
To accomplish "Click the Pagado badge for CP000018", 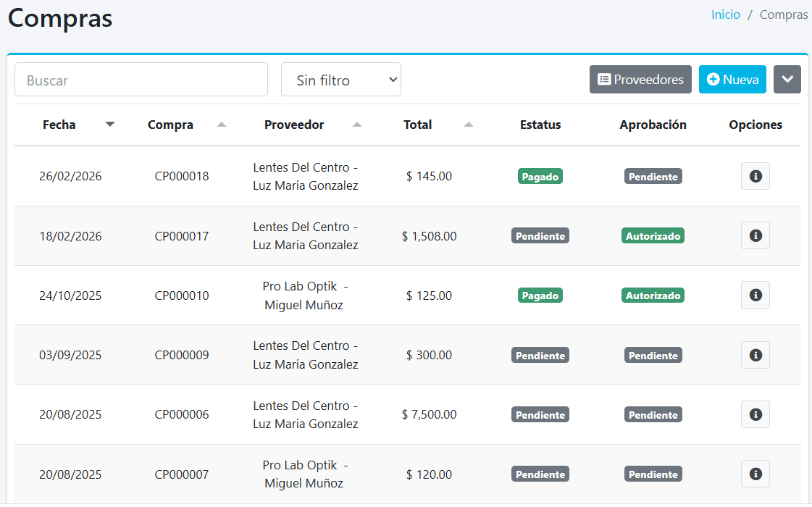I will (540, 176).
